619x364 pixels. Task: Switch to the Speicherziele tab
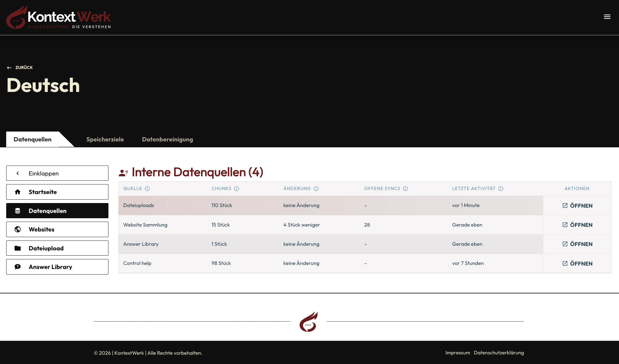coord(105,139)
